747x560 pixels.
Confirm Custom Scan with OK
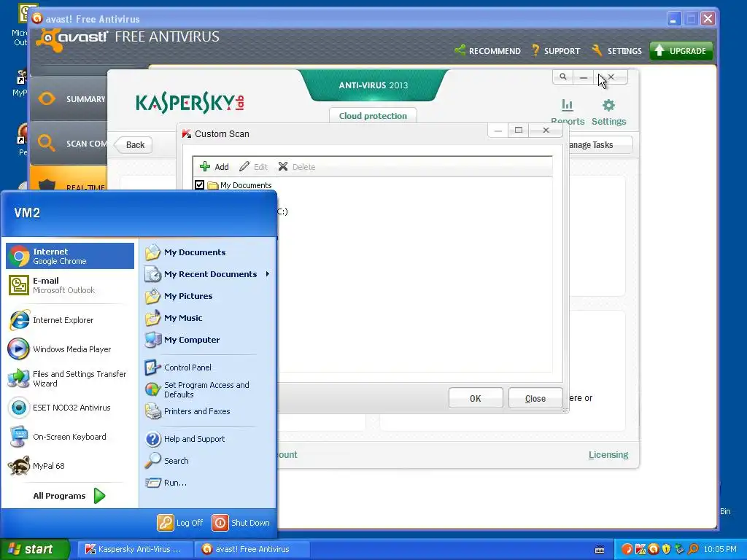coord(476,398)
